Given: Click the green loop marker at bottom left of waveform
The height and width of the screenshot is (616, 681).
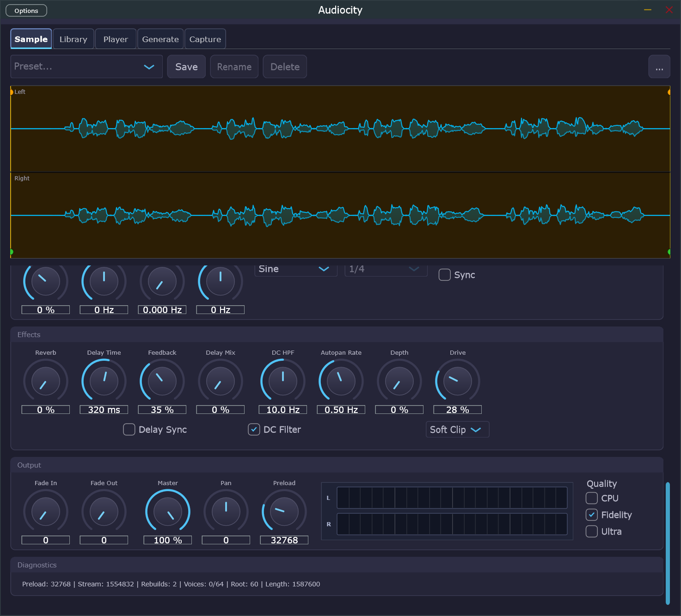Looking at the screenshot, I should 11,252.
